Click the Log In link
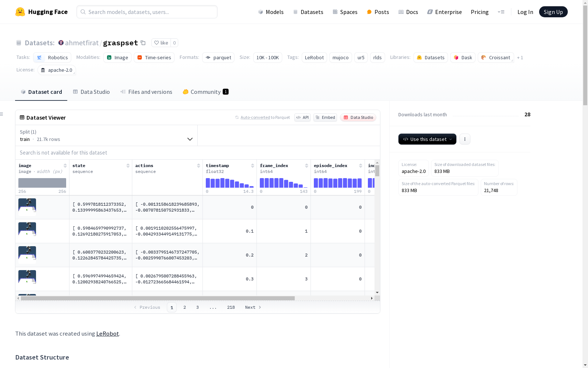This screenshot has width=588, height=368. [525, 12]
